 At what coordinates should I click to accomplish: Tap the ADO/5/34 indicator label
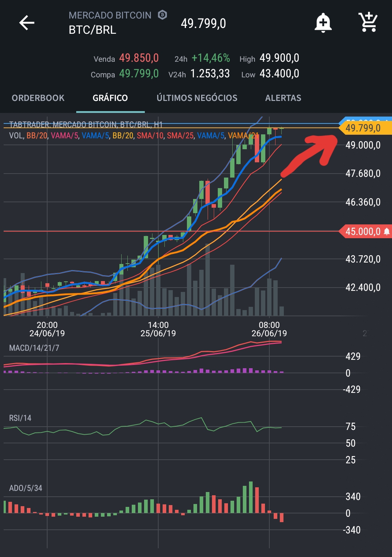pos(26,488)
